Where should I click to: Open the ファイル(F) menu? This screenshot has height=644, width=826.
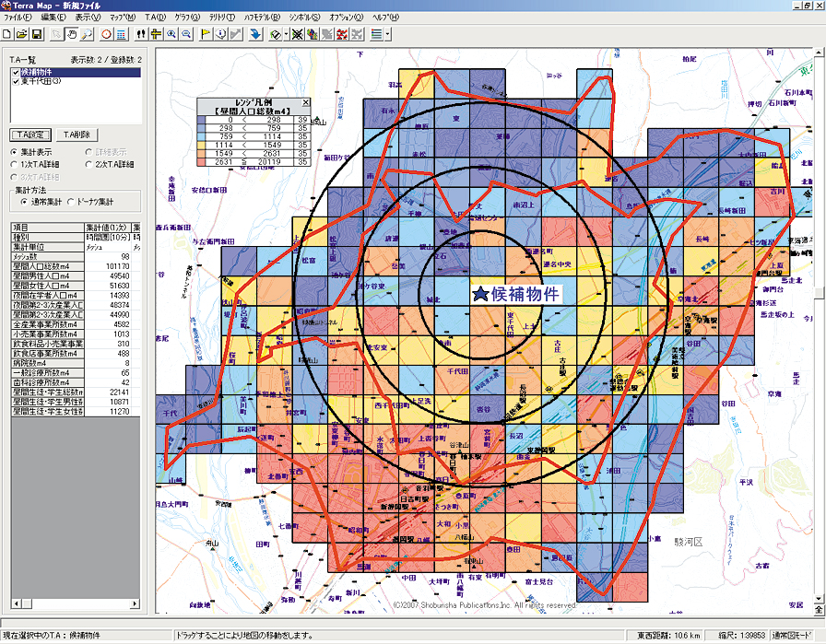coord(18,18)
